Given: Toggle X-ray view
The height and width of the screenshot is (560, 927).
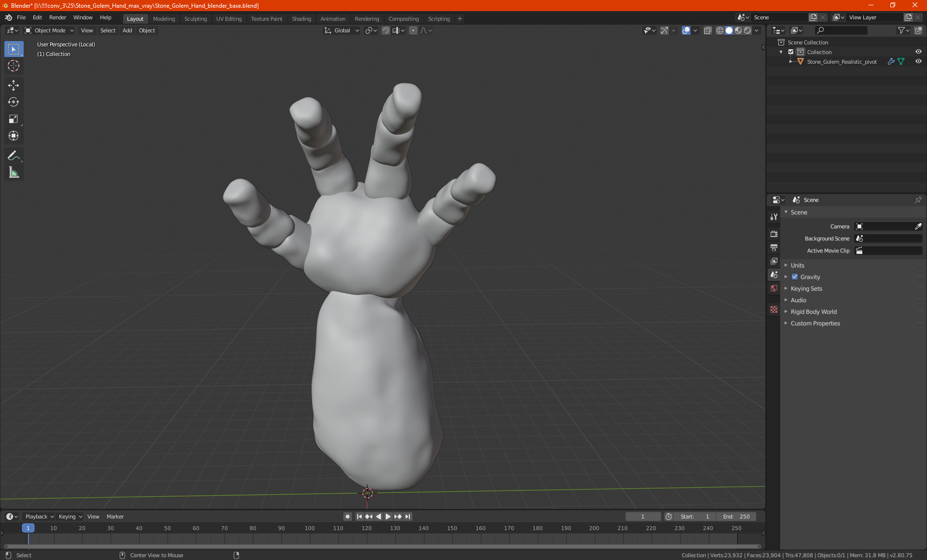Looking at the screenshot, I should pos(708,30).
